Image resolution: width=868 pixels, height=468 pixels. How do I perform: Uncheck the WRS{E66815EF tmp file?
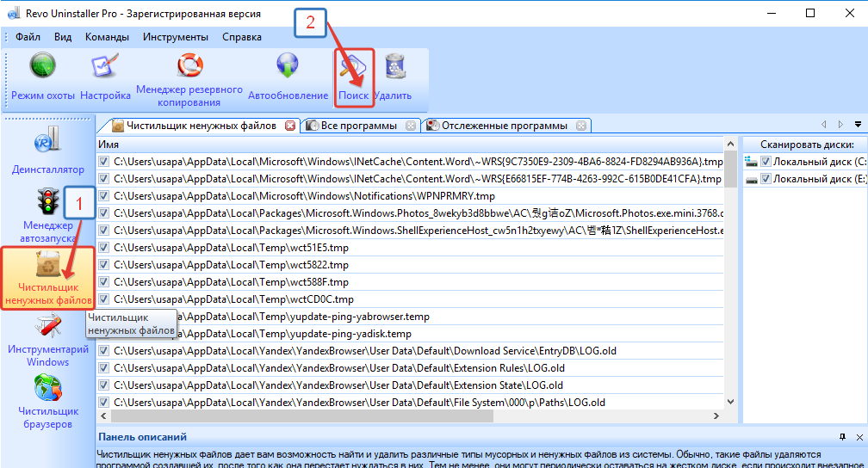(x=103, y=179)
